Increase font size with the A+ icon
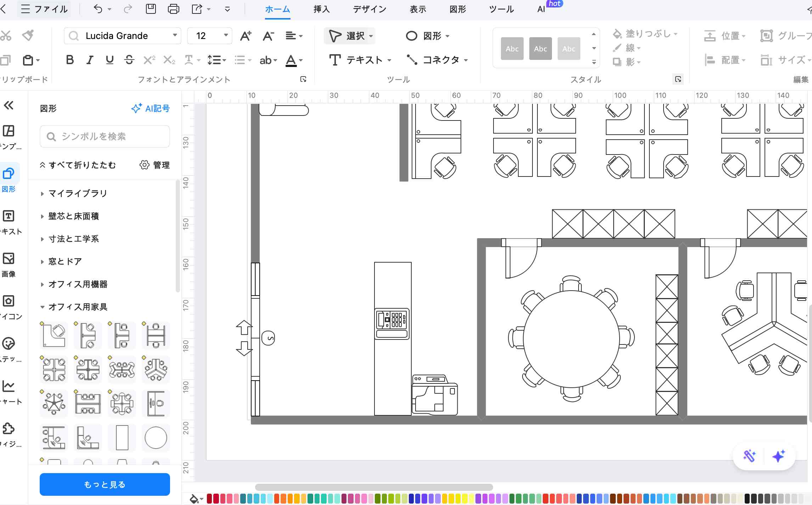 pos(246,36)
